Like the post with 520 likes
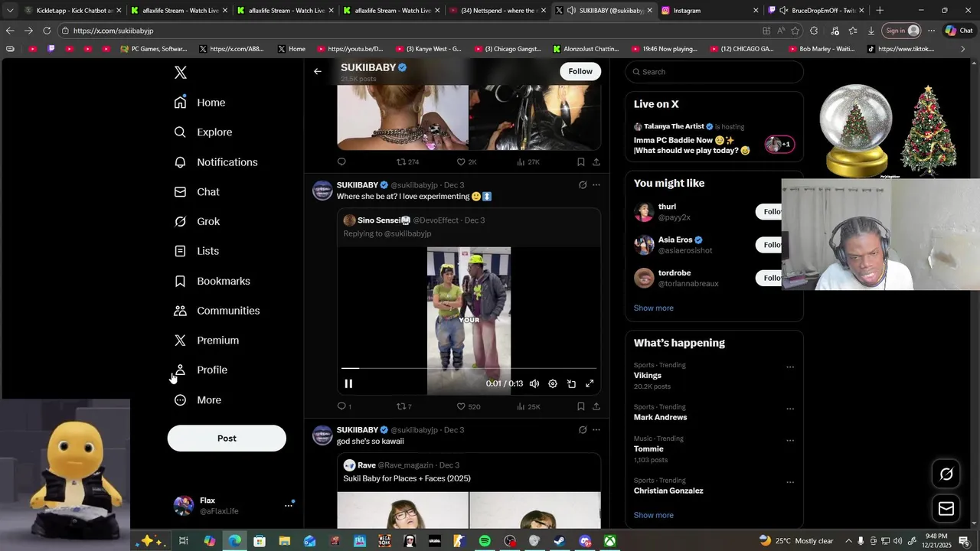 469,406
